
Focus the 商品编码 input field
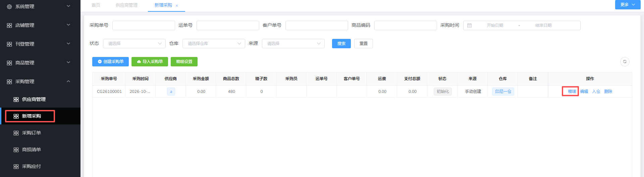[406, 25]
